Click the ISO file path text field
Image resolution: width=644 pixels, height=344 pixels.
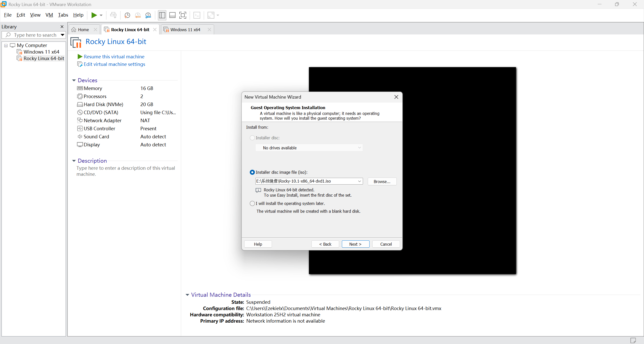point(306,181)
